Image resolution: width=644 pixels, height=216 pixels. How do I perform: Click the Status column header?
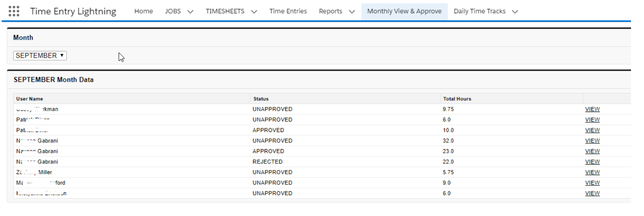point(261,99)
